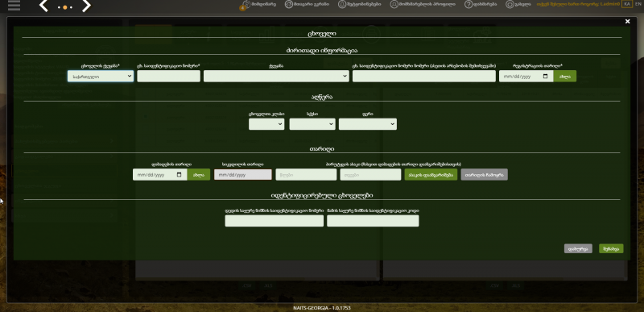Click the green calculate age button

(431, 174)
